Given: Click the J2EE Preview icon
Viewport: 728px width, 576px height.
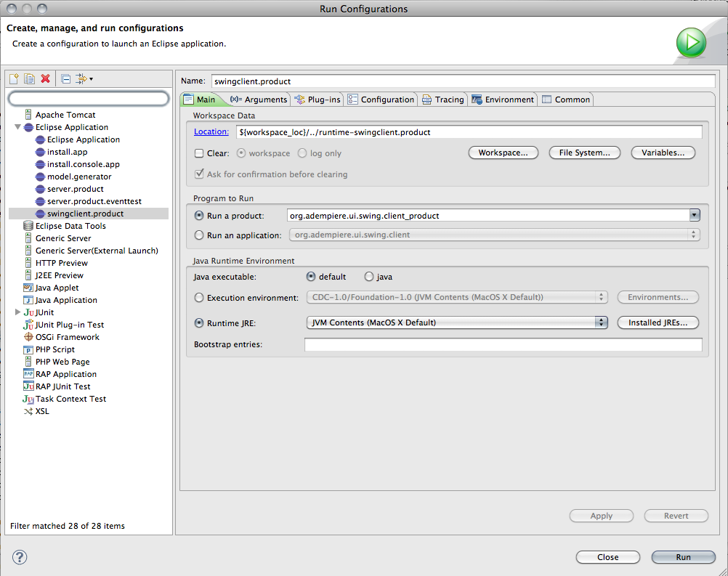Looking at the screenshot, I should click(28, 275).
